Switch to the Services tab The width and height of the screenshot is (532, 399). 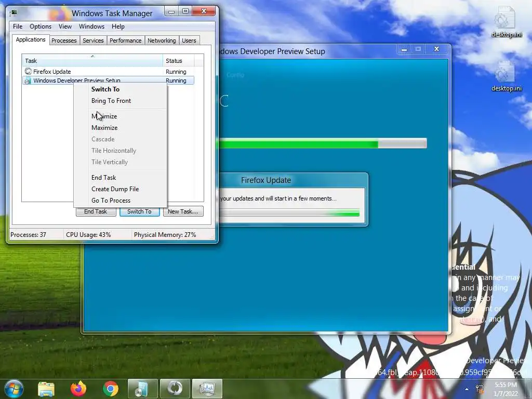[x=94, y=41]
